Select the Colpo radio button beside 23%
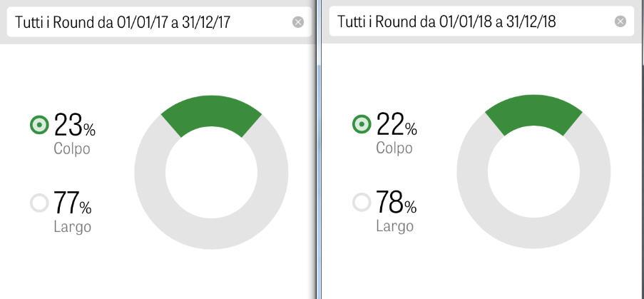Image resolution: width=644 pixels, height=299 pixels. [40, 126]
